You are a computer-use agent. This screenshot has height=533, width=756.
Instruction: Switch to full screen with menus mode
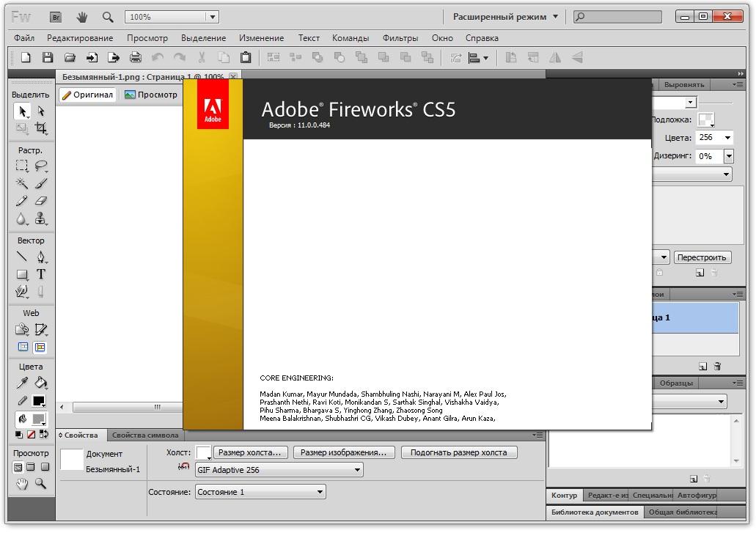pyautogui.click(x=31, y=467)
